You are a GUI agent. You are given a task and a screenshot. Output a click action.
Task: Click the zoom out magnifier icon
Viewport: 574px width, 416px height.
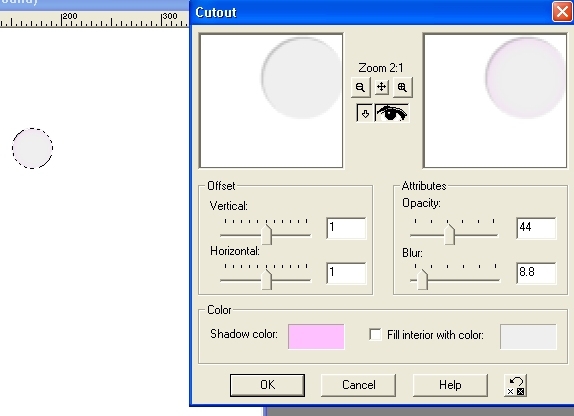[x=360, y=88]
